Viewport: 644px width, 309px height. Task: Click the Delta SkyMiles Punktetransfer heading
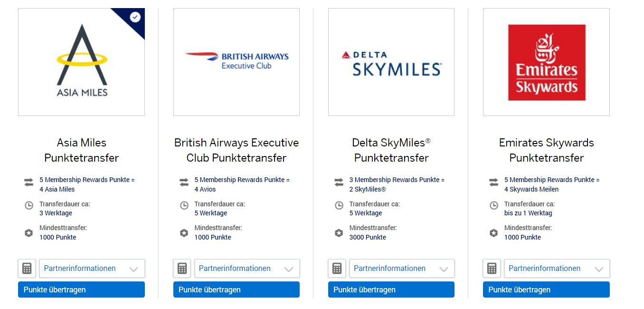click(391, 150)
